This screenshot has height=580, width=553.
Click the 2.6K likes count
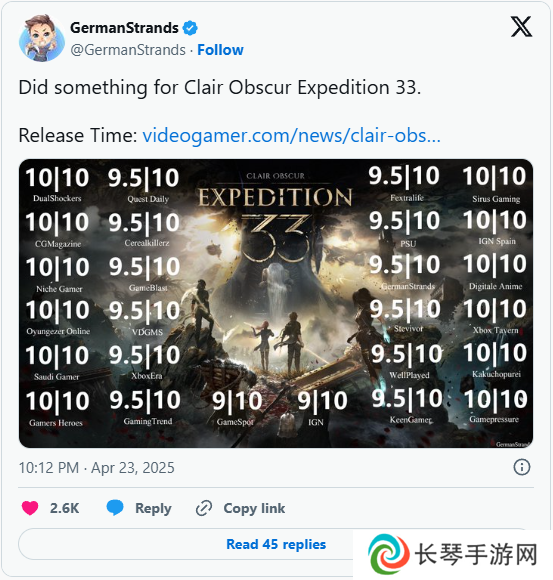click(x=64, y=508)
